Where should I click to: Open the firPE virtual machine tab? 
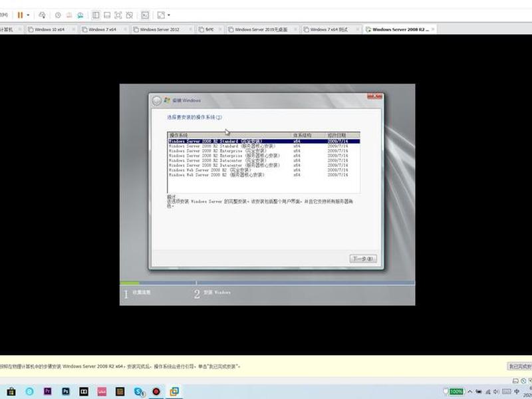209,29
